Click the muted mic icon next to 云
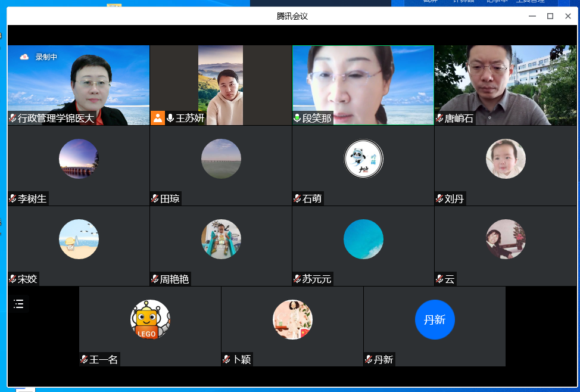Image resolution: width=580 pixels, height=392 pixels. point(439,279)
